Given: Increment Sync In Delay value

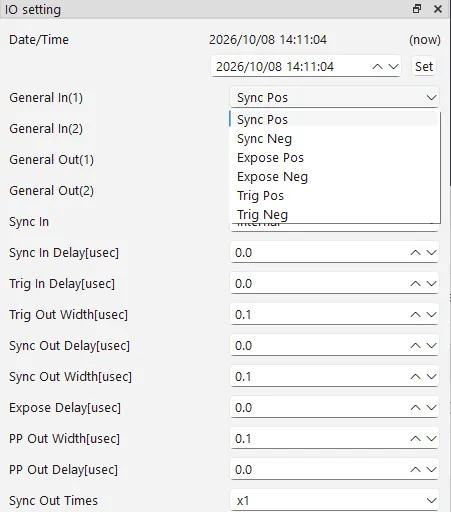Looking at the screenshot, I should click(415, 253).
